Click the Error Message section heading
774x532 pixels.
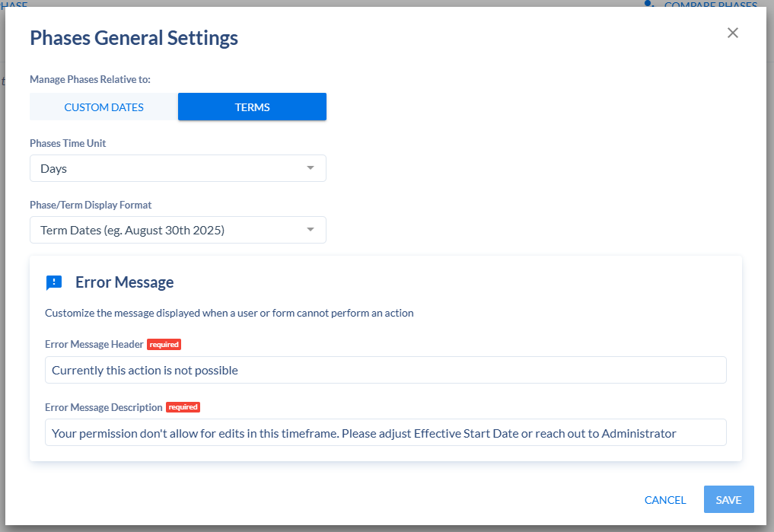[x=124, y=282]
